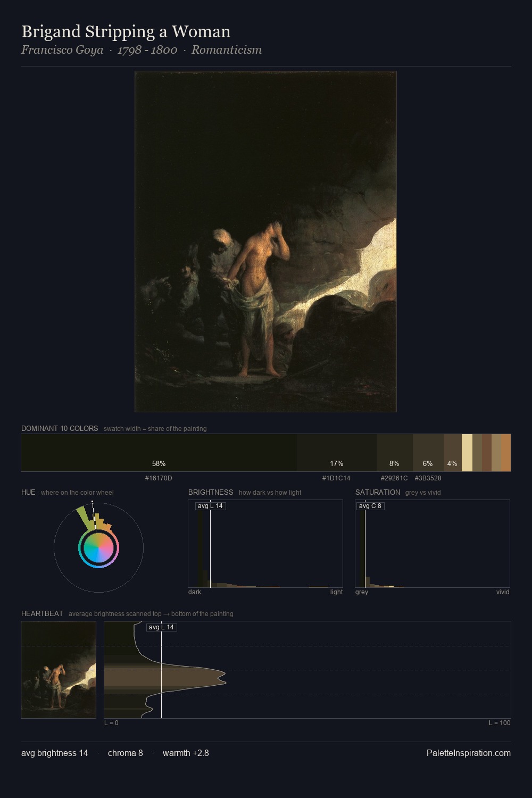Select the reddish-brown narrow swatch

(487, 453)
